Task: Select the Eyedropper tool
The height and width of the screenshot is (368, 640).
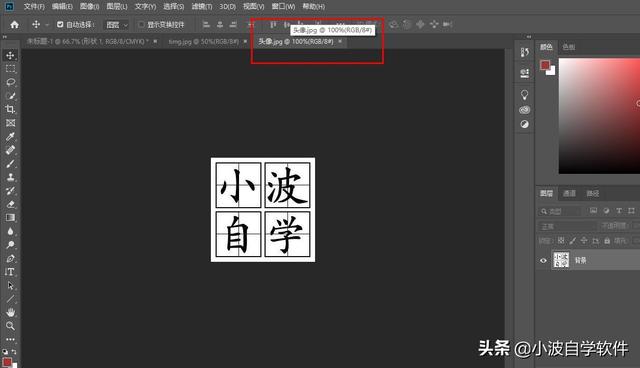Action: [10, 136]
